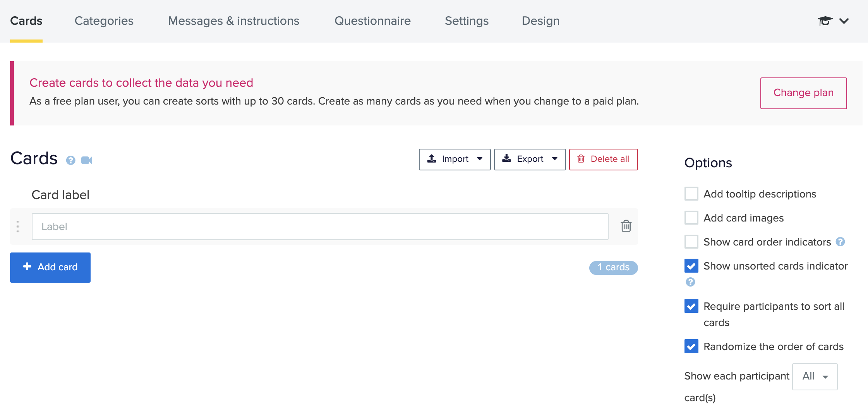The height and width of the screenshot is (419, 868).
Task: Open help for Show card order indicators
Action: click(840, 242)
